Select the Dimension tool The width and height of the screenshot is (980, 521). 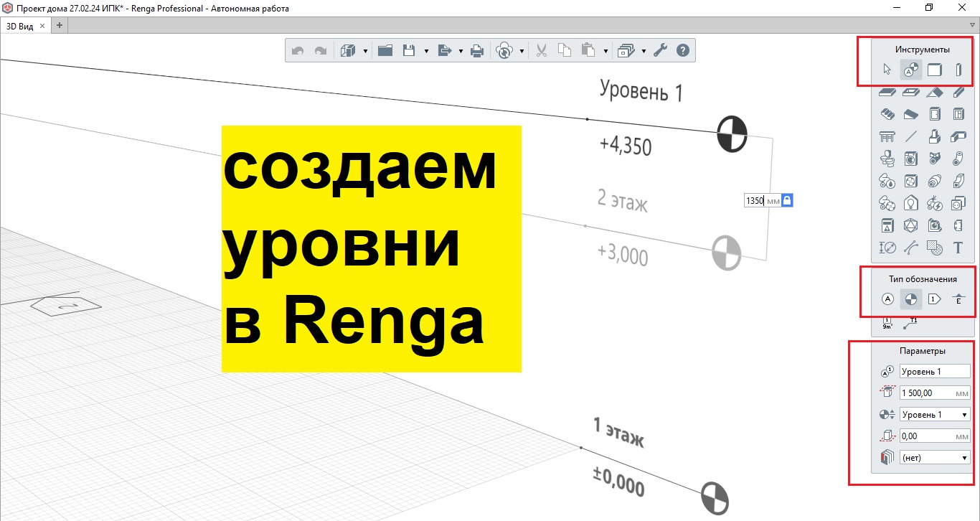887,248
